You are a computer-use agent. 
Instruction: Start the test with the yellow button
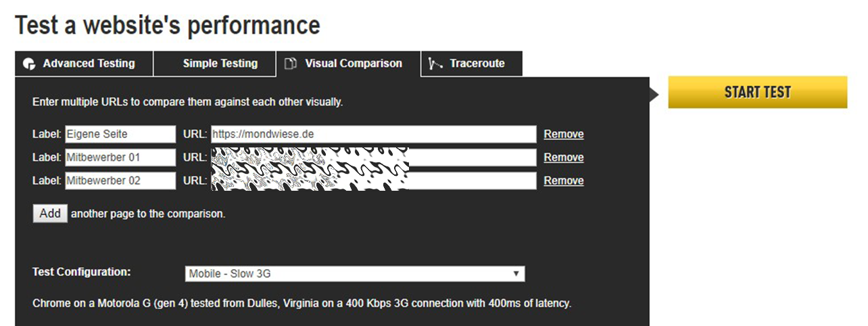(758, 92)
